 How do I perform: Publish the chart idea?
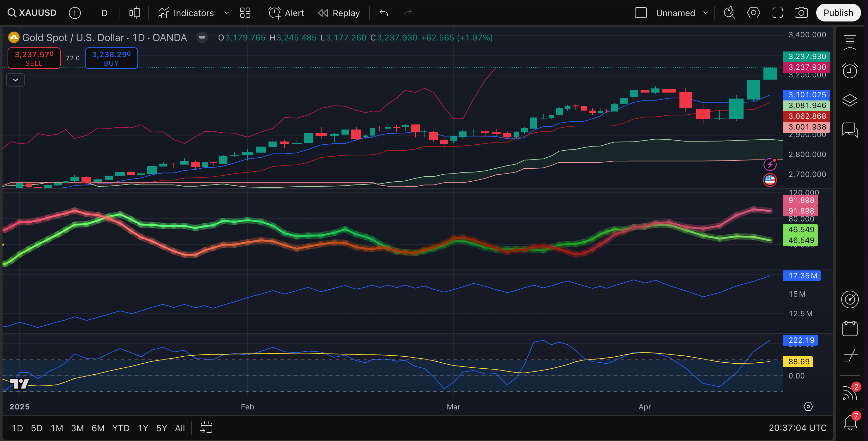pos(838,13)
